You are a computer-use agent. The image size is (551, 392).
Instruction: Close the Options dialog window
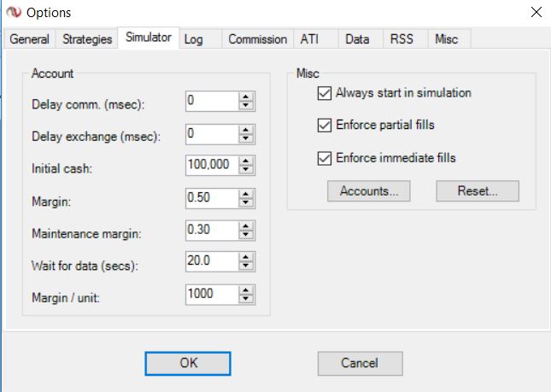click(536, 12)
